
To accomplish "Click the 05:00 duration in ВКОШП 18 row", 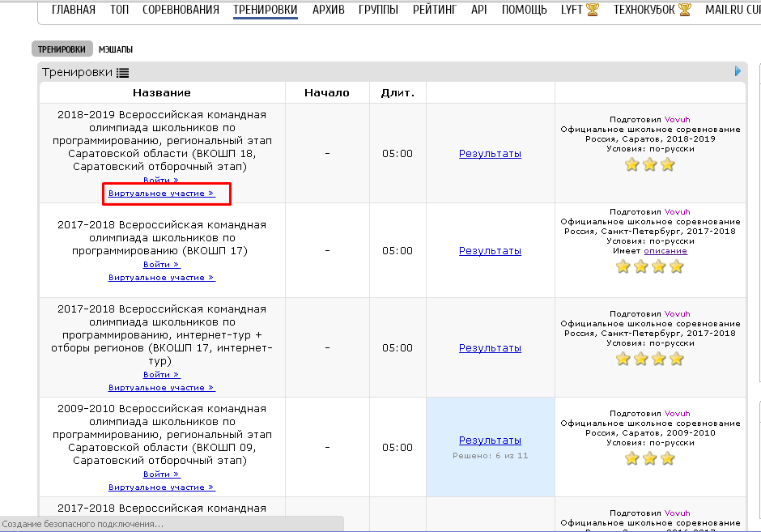I will click(x=398, y=153).
